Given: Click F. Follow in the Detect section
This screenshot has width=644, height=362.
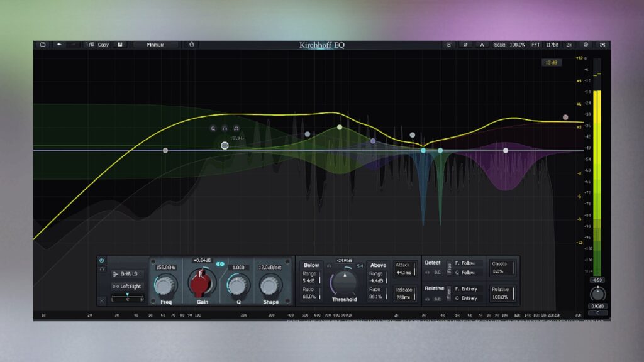Looking at the screenshot, I should coord(465,263).
